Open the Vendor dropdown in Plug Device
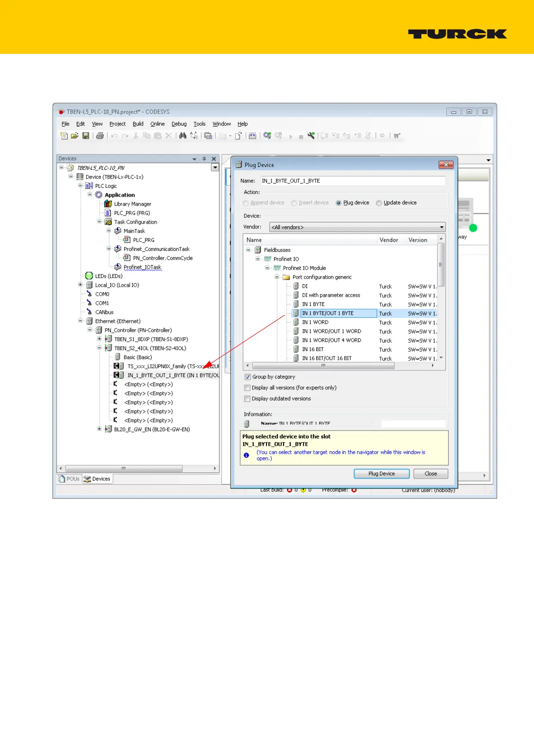The height and width of the screenshot is (756, 534). click(357, 227)
